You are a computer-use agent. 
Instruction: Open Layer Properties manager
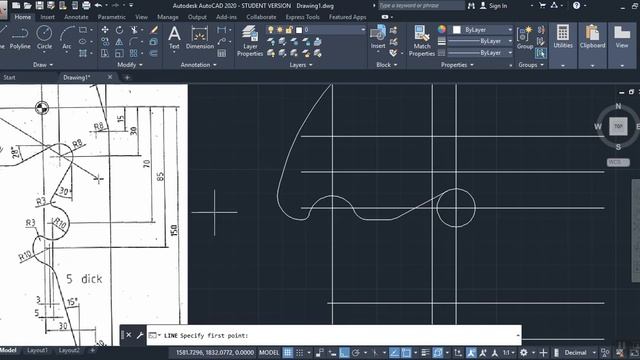[x=250, y=41]
